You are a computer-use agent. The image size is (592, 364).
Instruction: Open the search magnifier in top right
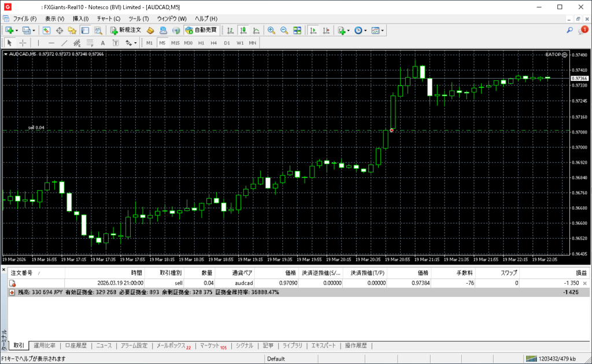(x=569, y=30)
